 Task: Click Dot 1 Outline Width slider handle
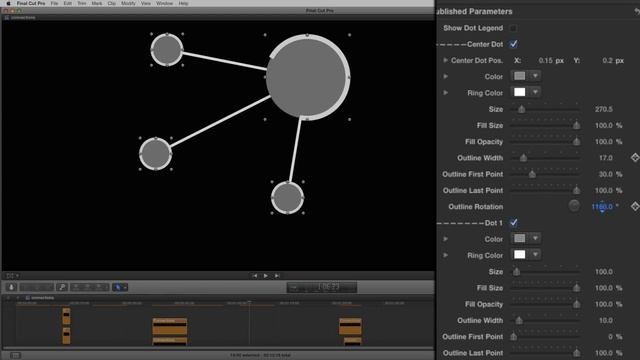pyautogui.click(x=519, y=320)
